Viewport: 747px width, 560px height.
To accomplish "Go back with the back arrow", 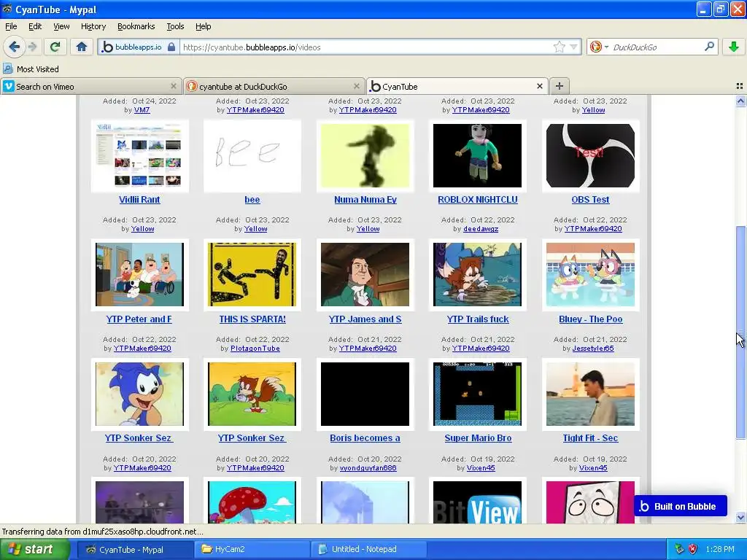I will [x=15, y=47].
